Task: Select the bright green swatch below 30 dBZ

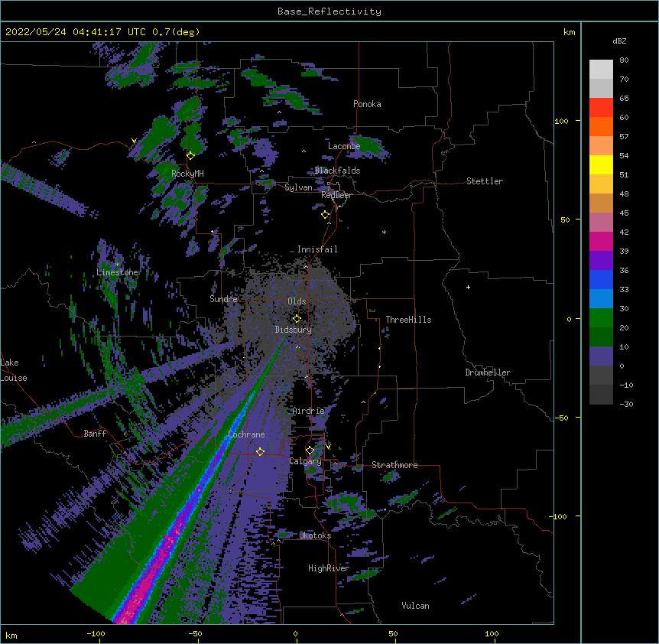Action: pos(601,318)
